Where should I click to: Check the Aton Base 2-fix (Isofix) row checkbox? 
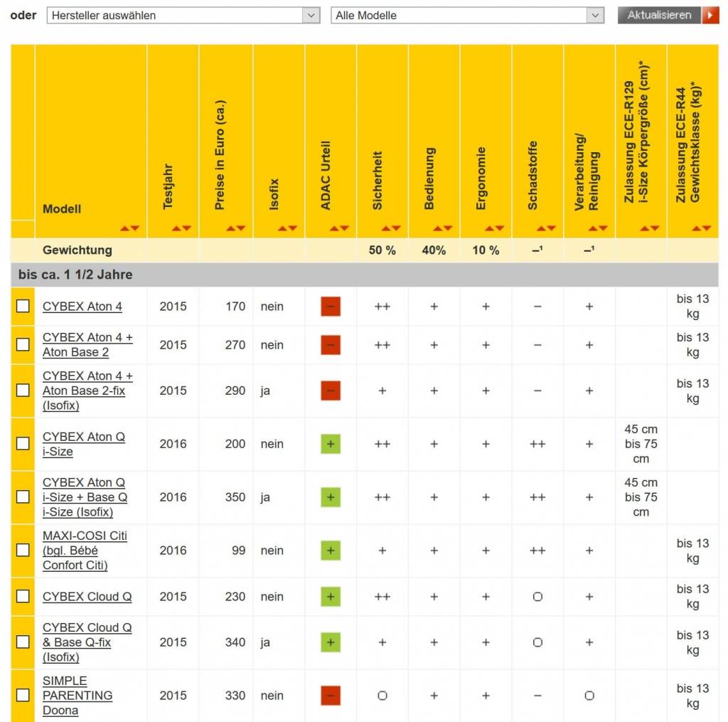coord(23,391)
